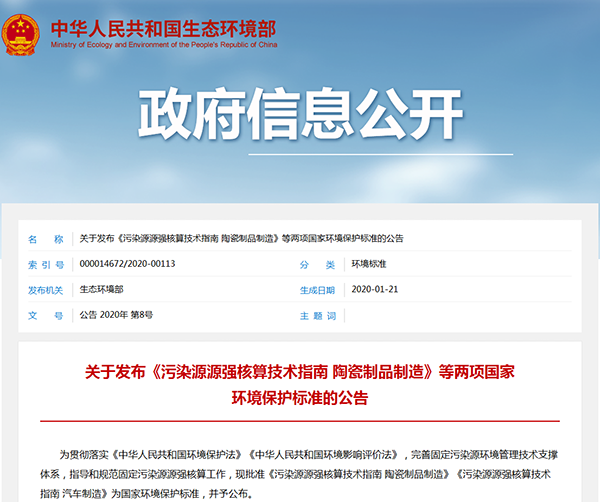Screen dimensions: 600x502
Task: Click the 主题词 field label
Action: point(318,315)
